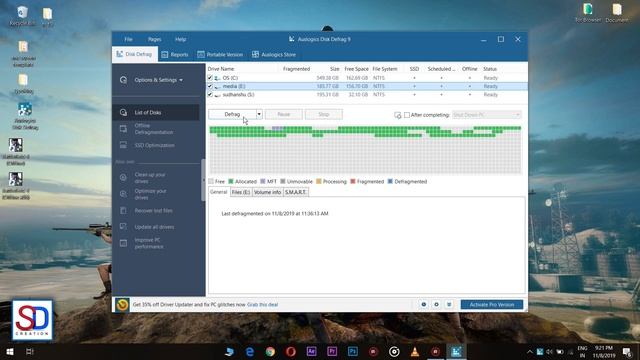Click Improve PC performance icon
The image size is (640, 360).
123,243
